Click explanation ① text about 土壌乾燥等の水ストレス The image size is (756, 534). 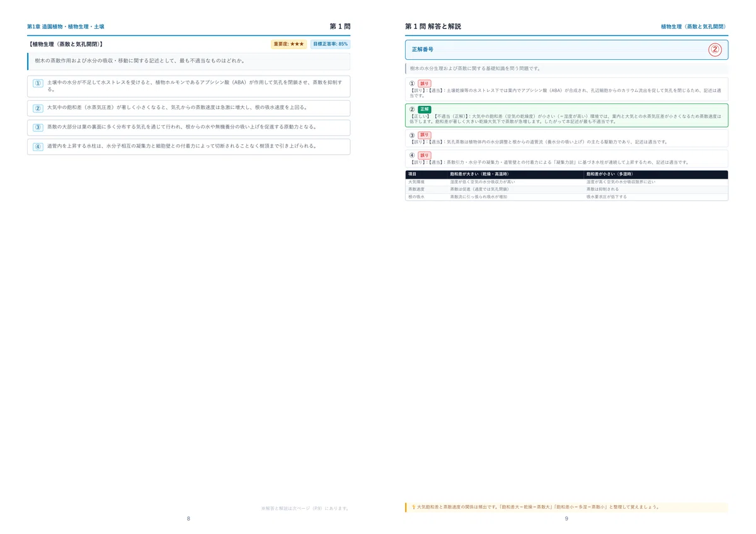(565, 93)
